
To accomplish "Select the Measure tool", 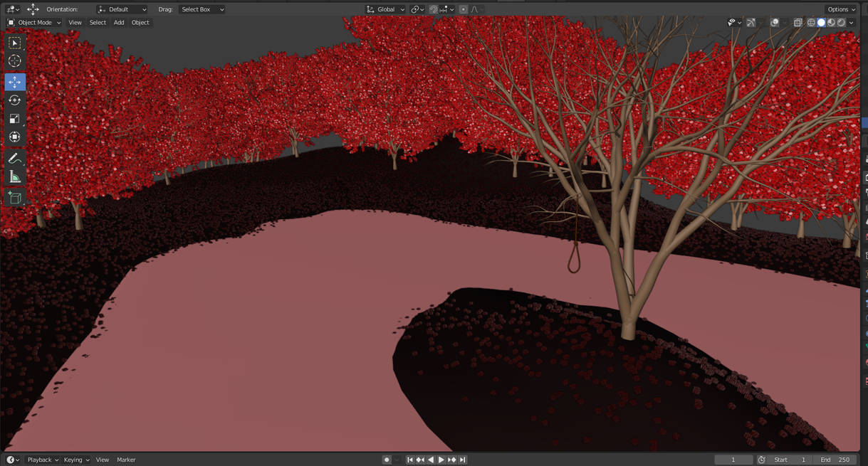I will 14,176.
